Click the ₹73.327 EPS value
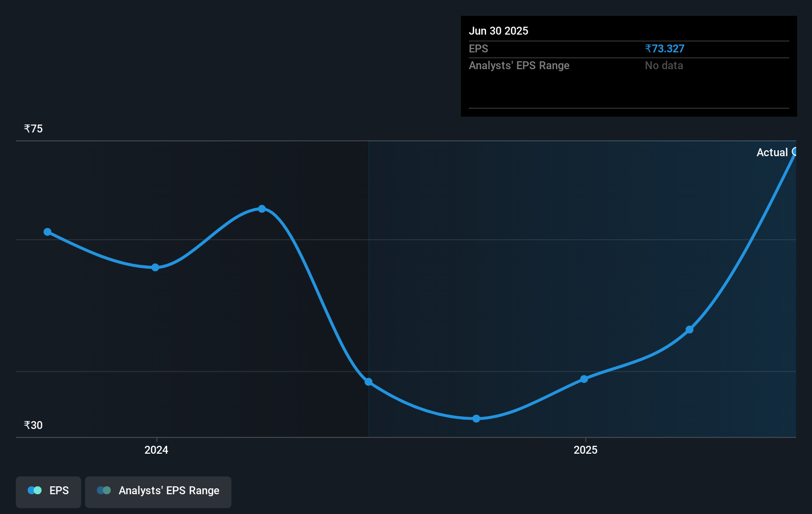 [x=665, y=48]
